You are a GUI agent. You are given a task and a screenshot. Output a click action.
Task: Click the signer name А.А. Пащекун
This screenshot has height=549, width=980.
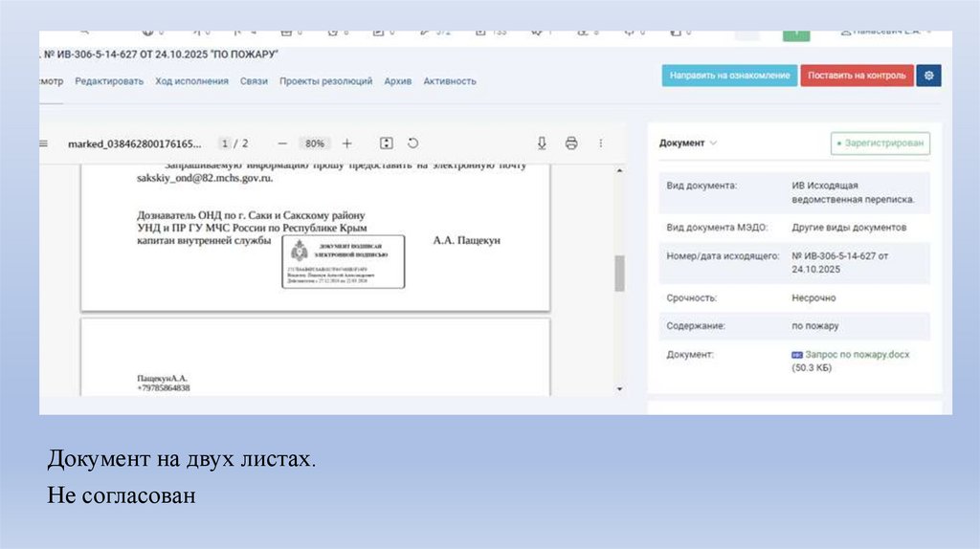[467, 240]
